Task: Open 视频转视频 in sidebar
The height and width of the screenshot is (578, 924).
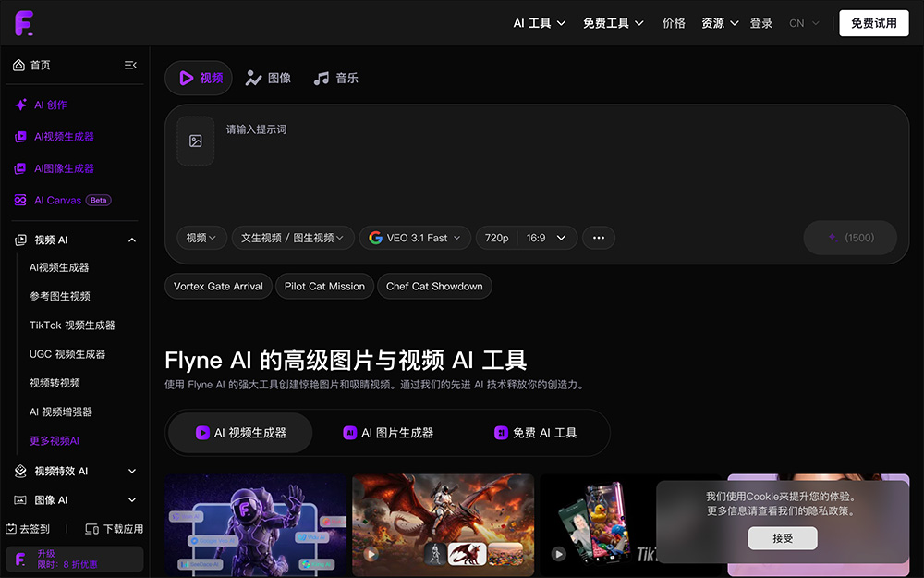Action: [55, 383]
